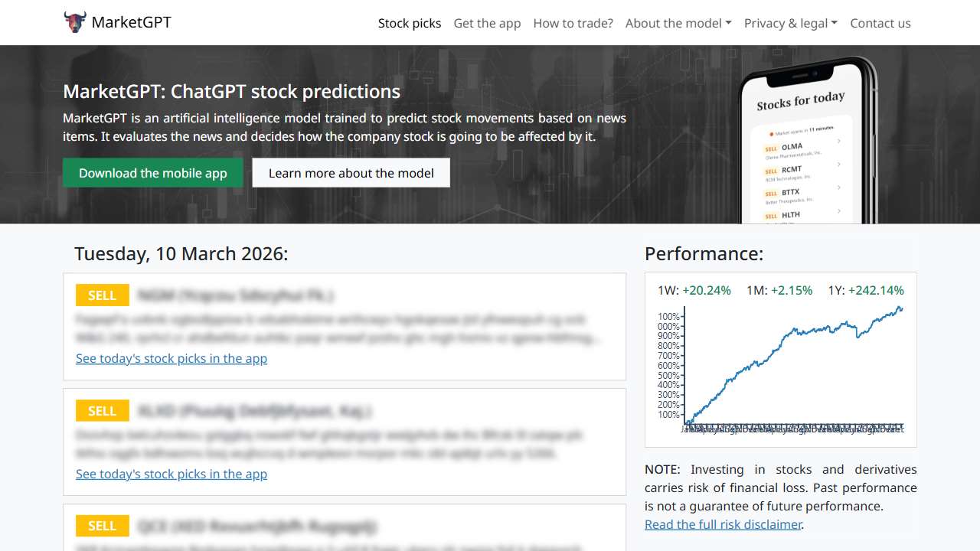Screen dimensions: 980x551
Task: Click the SELL tag next to BTTX on the phone
Action: [770, 191]
